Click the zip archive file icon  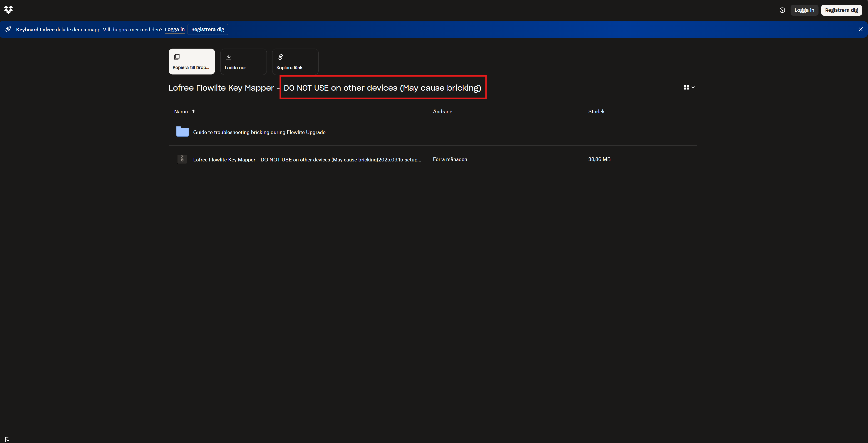coord(182,159)
